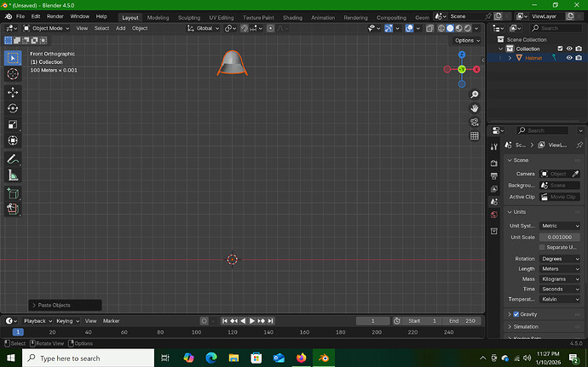Open the Options dropdown in viewport
588x367 pixels.
click(x=467, y=41)
